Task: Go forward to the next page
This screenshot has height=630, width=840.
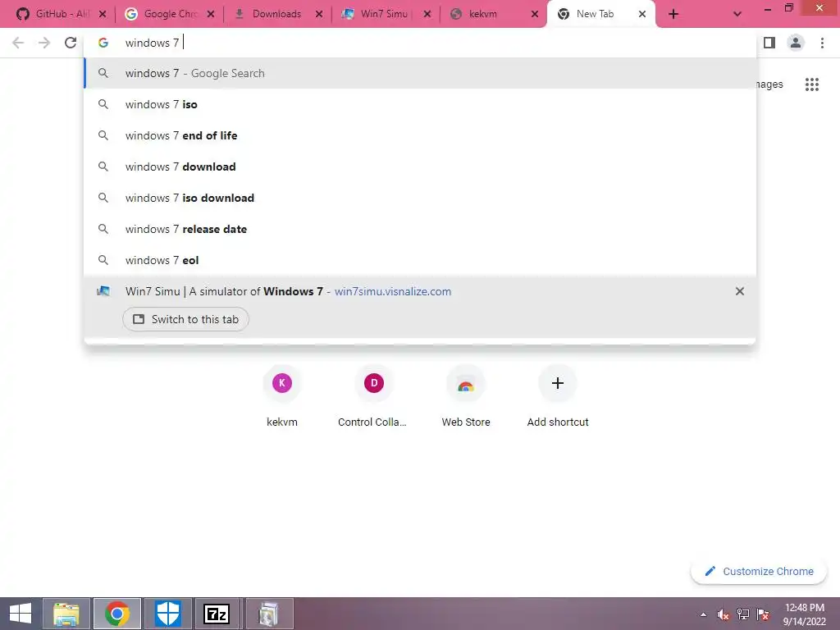Action: click(44, 43)
